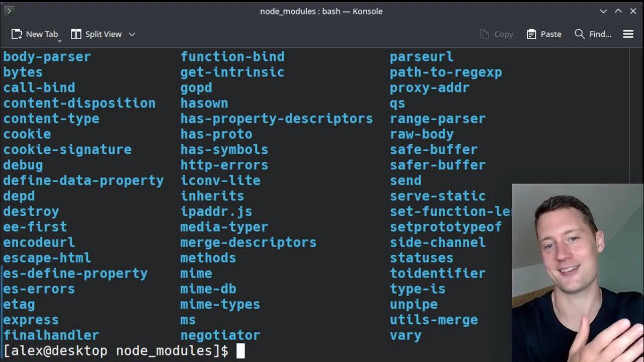This screenshot has width=644, height=362.
Task: Close the Konsole window
Action: (x=633, y=11)
